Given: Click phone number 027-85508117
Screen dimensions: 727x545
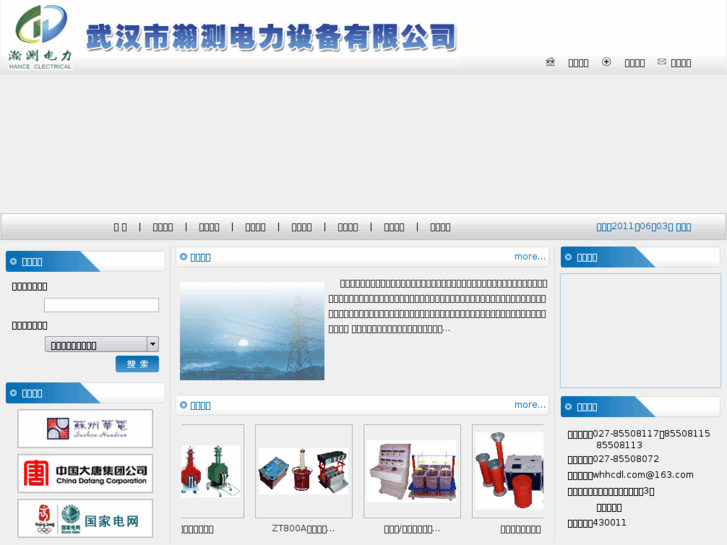Looking at the screenshot, I should tap(626, 434).
